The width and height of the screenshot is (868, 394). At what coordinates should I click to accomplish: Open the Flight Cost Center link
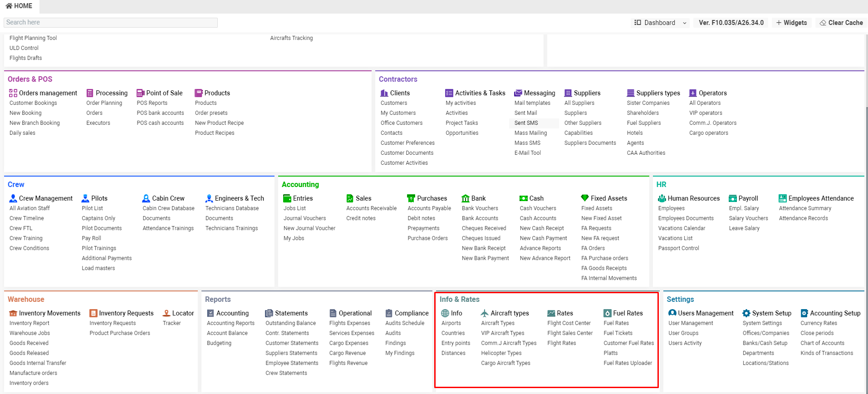(569, 323)
